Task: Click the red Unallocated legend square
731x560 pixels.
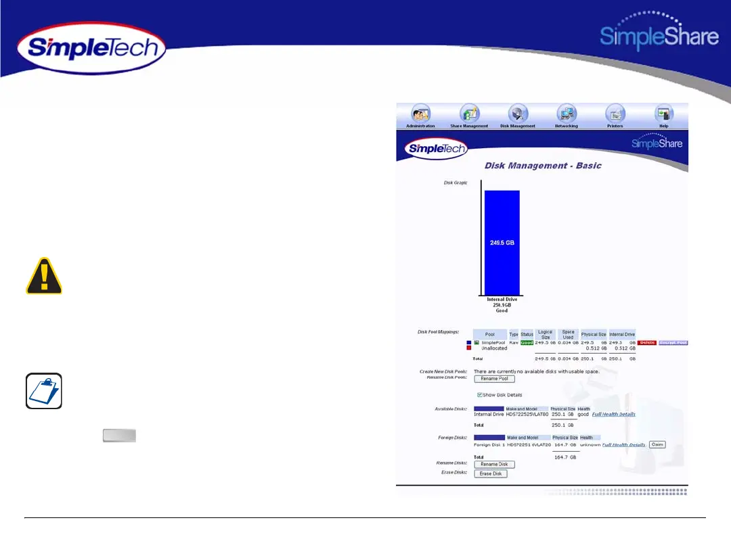Action: 469,348
